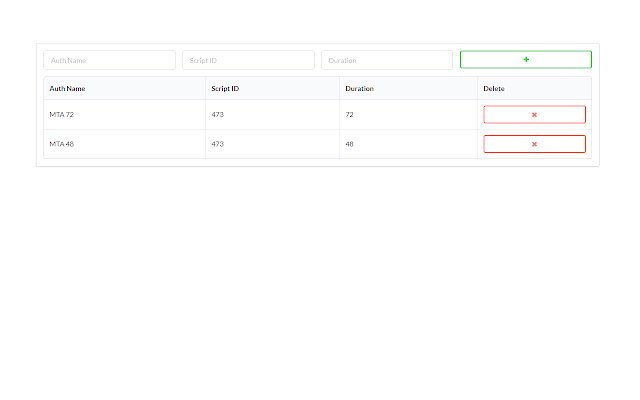Select the duration value 48

349,144
